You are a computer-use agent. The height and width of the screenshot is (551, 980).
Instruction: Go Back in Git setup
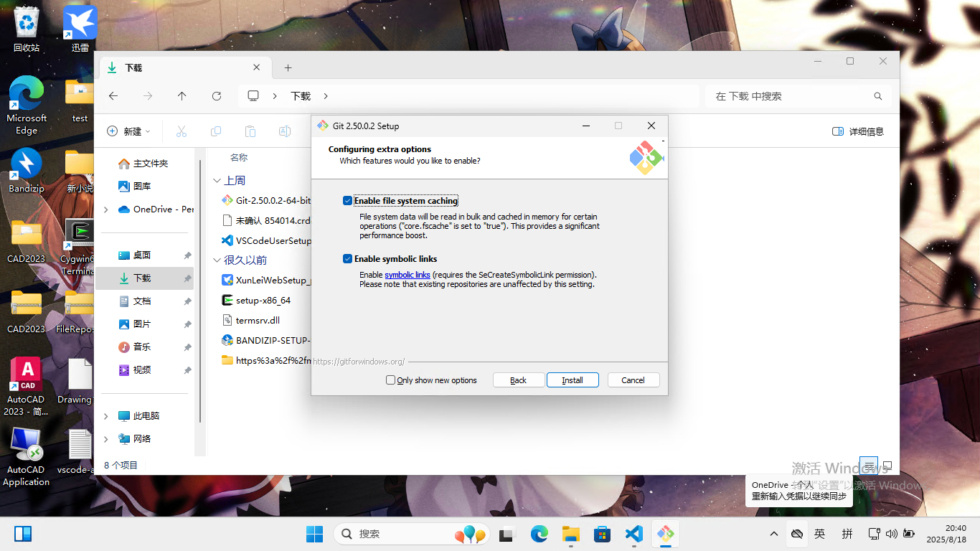coord(518,380)
